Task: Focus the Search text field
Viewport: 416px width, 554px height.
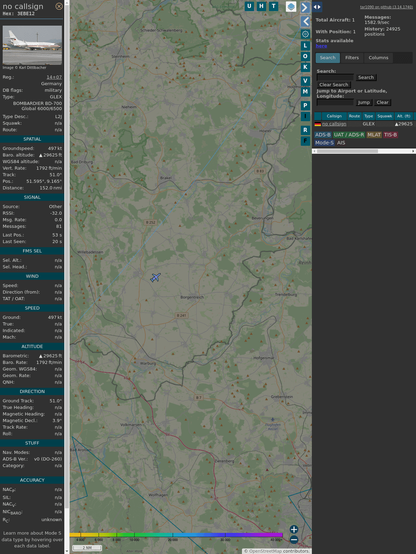Action: (x=335, y=77)
